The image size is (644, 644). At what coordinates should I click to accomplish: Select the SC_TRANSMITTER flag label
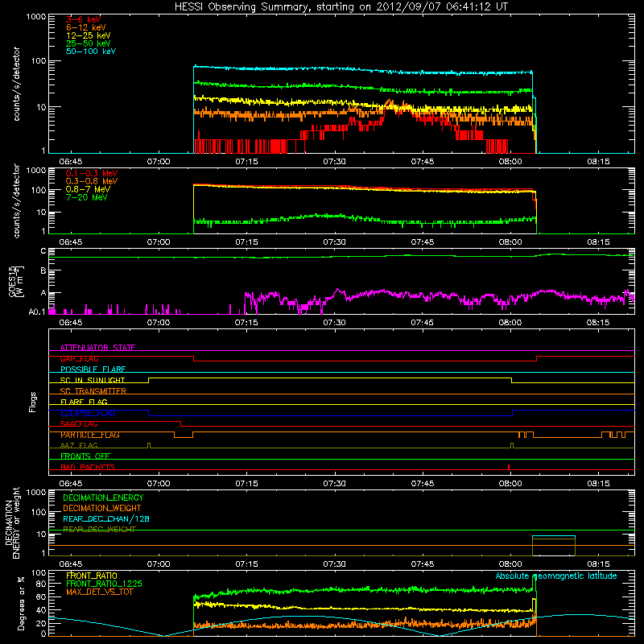[x=93, y=391]
